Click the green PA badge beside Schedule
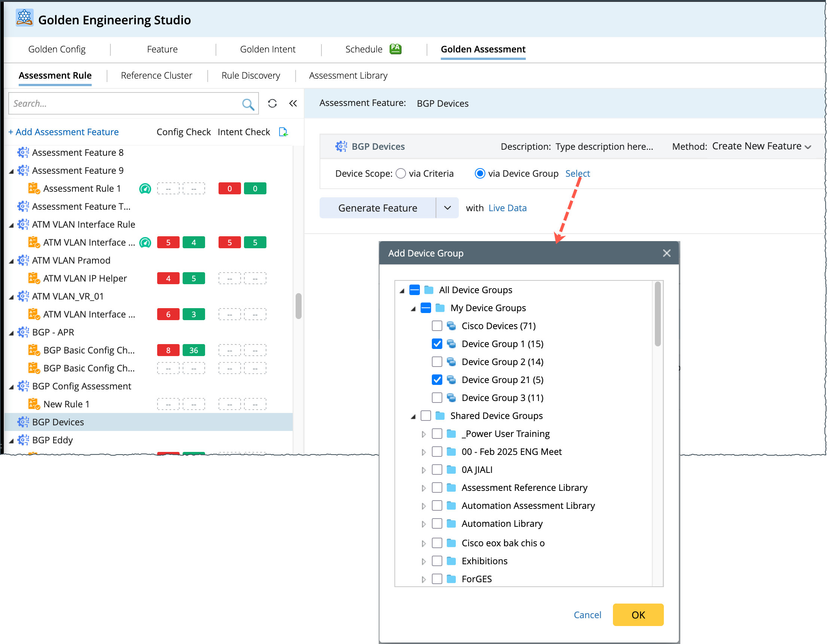 tap(395, 49)
